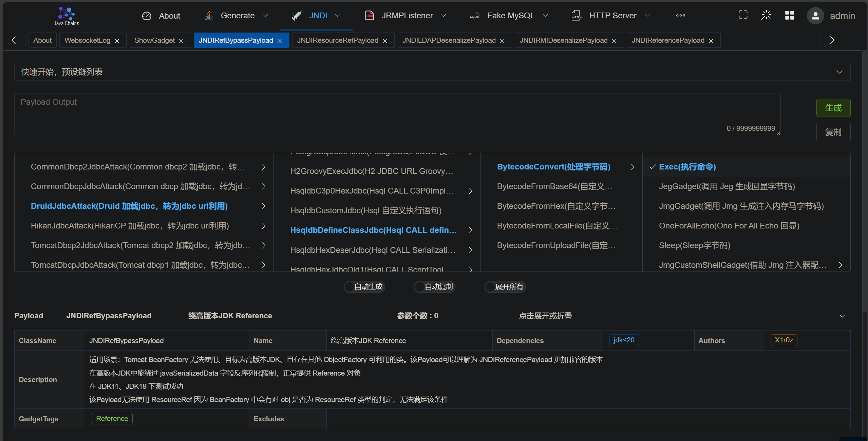868x441 pixels.
Task: Click the Java Chains logo
Action: click(66, 16)
